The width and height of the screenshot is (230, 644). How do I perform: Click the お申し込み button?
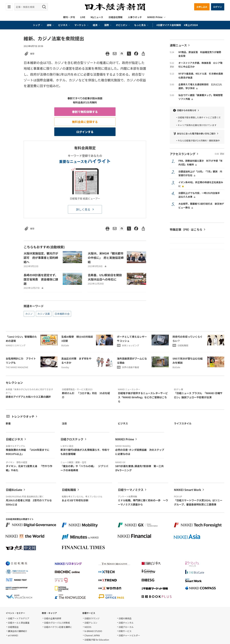tap(202, 7)
